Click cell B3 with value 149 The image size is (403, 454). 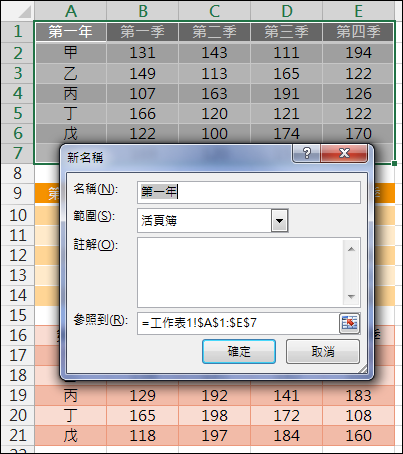[x=143, y=73]
